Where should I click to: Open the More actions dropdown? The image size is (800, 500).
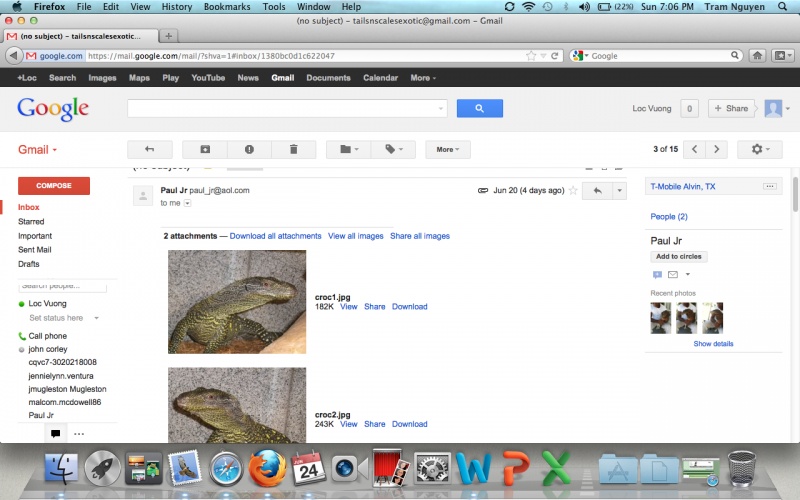(x=448, y=149)
